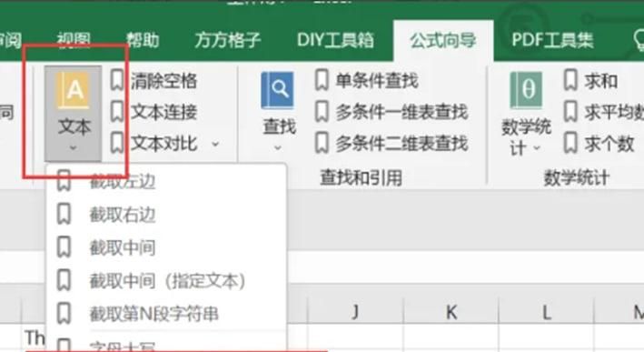Select column L header
The width and height of the screenshot is (644, 352).
tap(546, 312)
